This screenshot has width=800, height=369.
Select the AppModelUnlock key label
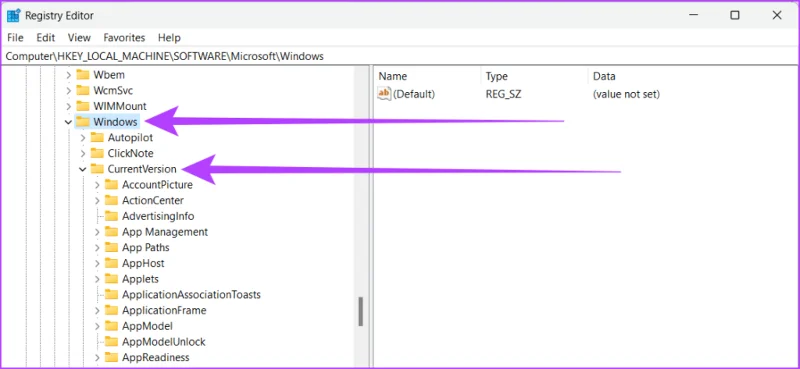click(x=164, y=342)
